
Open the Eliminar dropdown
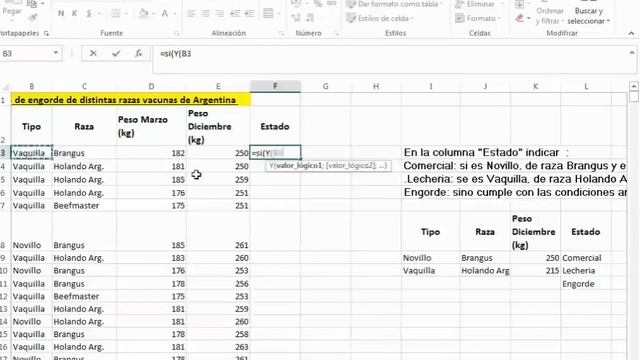tap(479, 4)
